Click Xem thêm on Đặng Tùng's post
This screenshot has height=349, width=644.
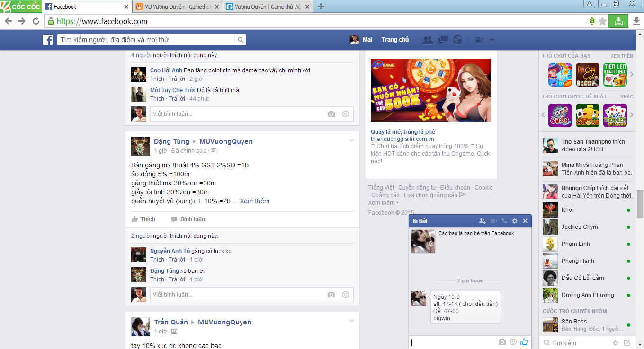coord(254,201)
